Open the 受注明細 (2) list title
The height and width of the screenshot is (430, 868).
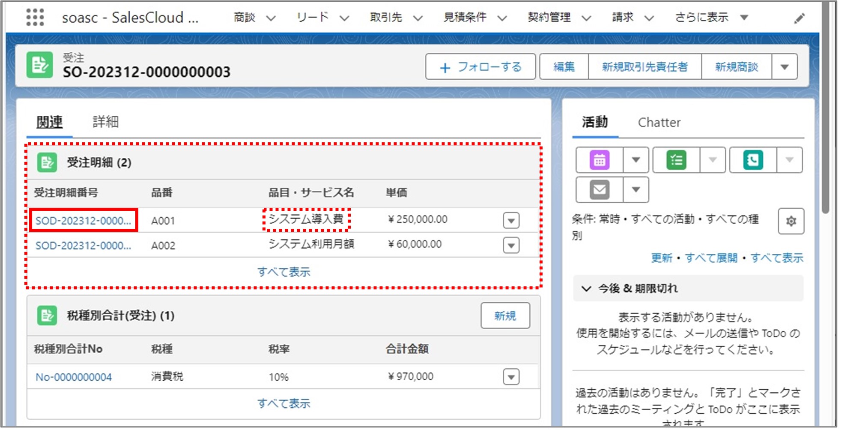(x=99, y=162)
